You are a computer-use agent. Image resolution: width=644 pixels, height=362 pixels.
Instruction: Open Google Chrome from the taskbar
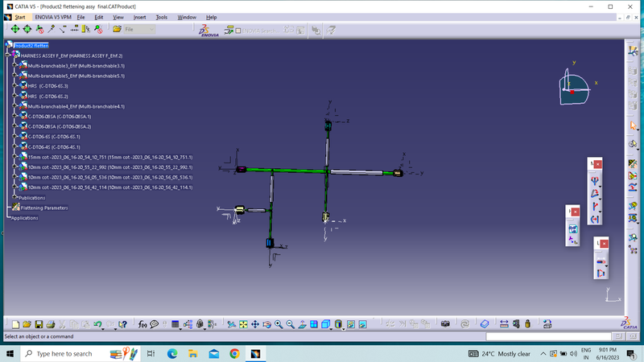click(234, 354)
